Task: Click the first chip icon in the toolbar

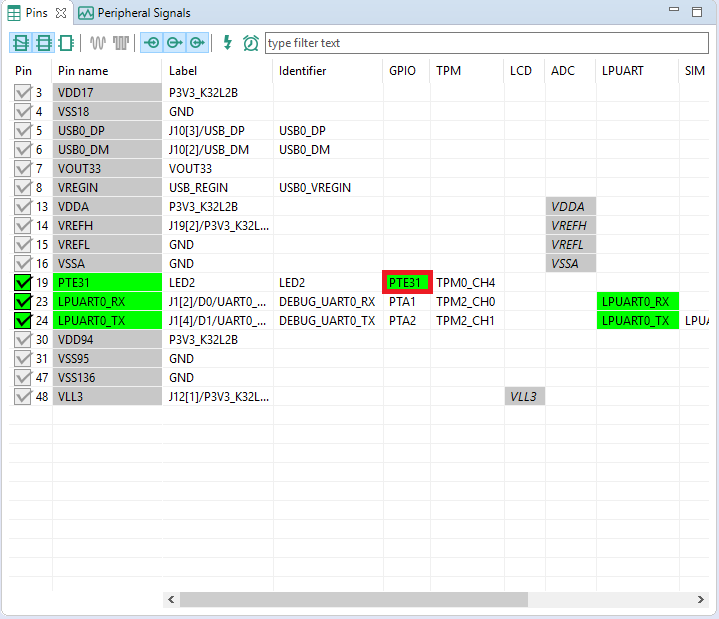Action: click(21, 43)
